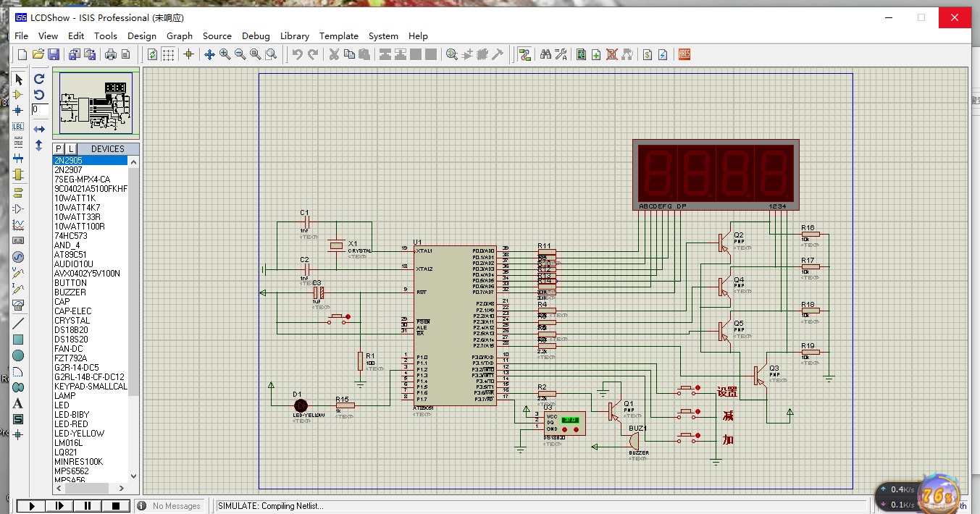Select the LBL wire label mode tool
This screenshot has width=980, height=514.
(18, 126)
